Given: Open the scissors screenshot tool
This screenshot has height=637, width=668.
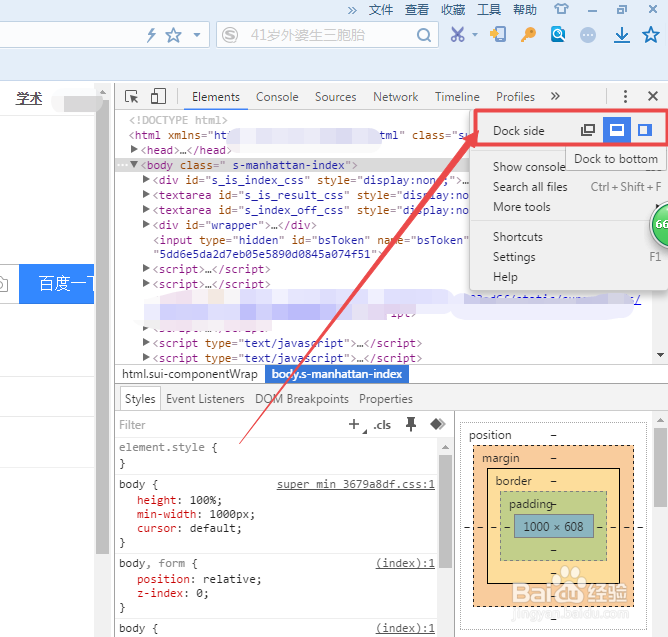Looking at the screenshot, I should coord(458,35).
